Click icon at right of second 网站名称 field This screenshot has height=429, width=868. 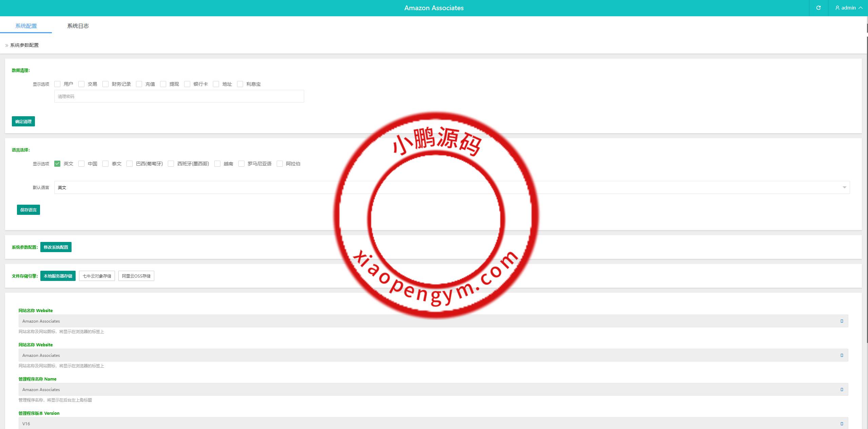point(842,355)
